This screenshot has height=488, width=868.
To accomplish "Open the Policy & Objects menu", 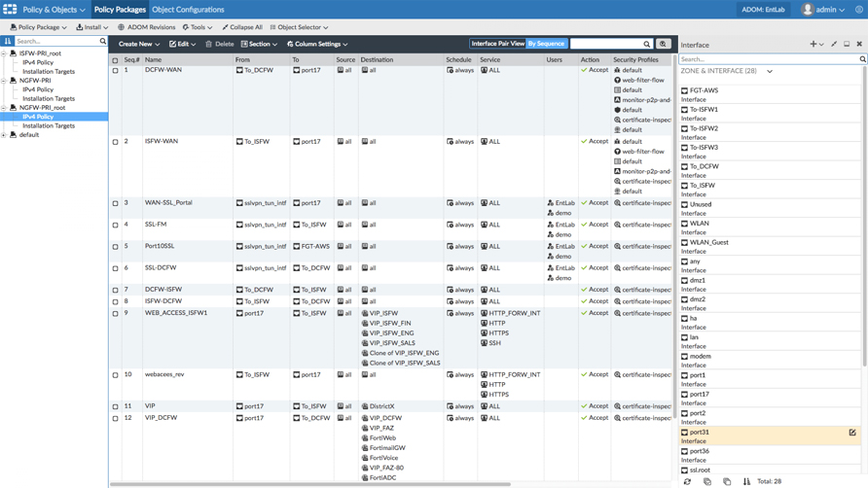I will coord(54,10).
